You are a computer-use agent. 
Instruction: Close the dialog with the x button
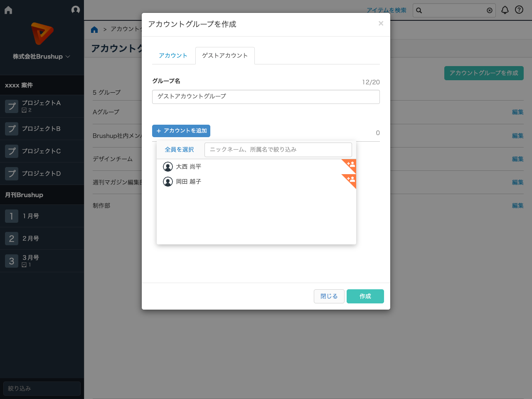[x=381, y=24]
